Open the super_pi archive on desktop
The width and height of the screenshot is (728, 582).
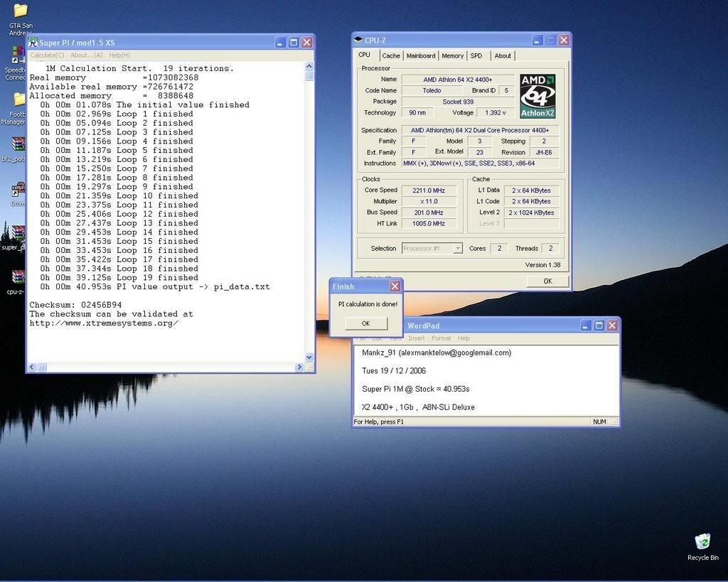(x=18, y=234)
